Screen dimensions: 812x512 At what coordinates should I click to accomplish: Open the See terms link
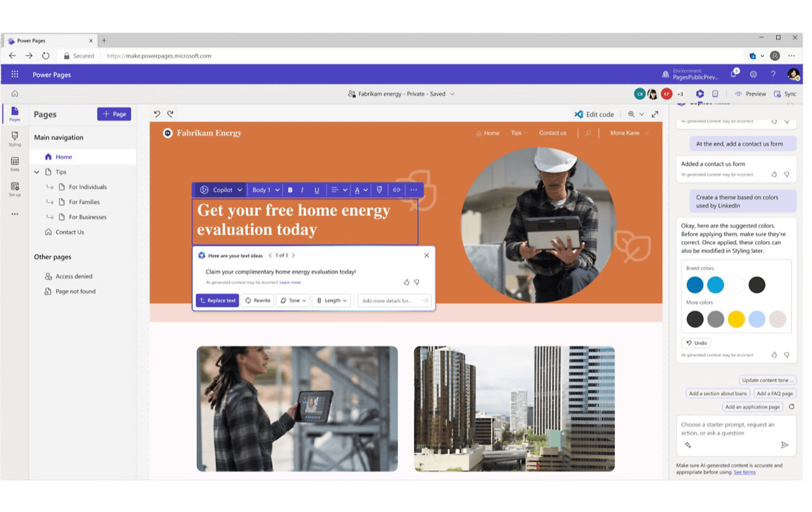(x=744, y=472)
